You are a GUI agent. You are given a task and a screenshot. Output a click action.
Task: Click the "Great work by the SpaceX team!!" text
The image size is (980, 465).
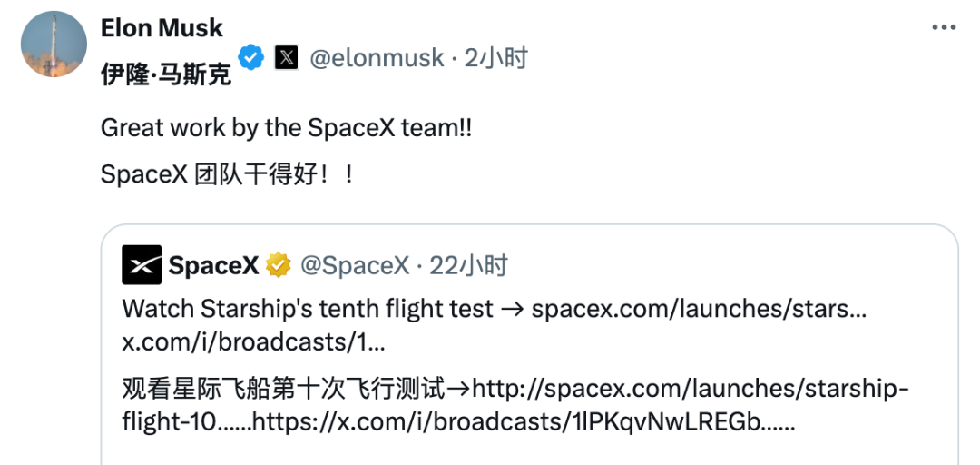pos(287,128)
